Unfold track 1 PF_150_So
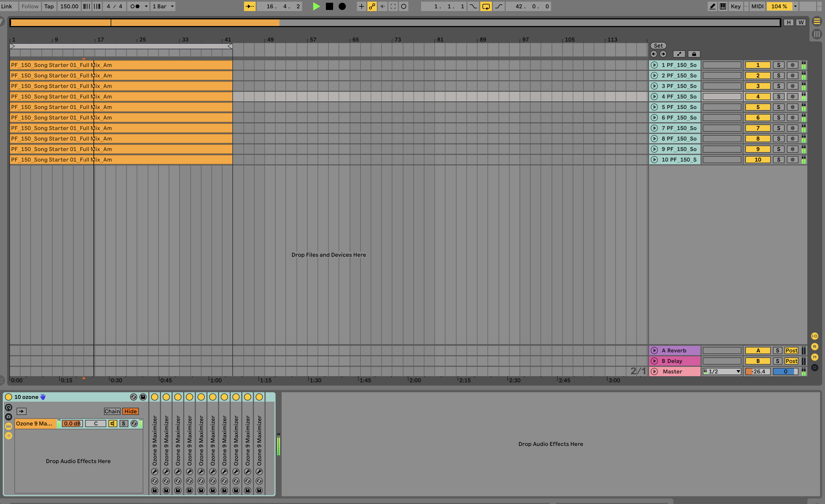825x504 pixels. tap(654, 65)
